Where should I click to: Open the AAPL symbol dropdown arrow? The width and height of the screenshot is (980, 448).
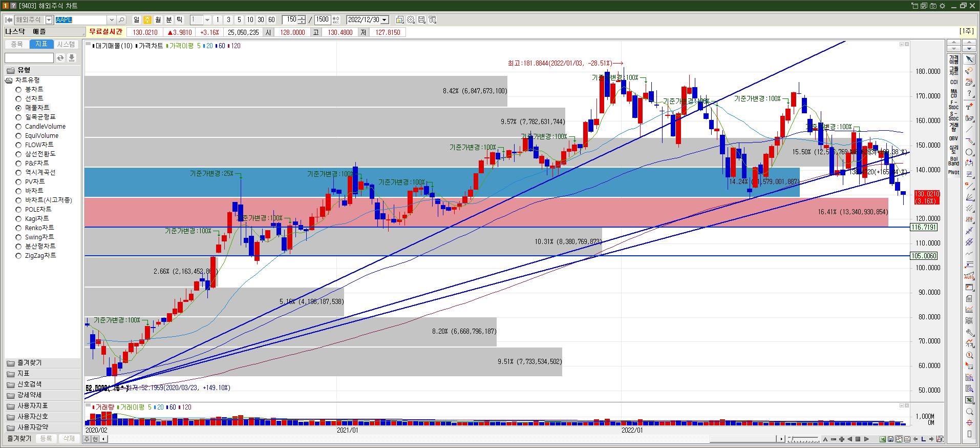click(111, 20)
